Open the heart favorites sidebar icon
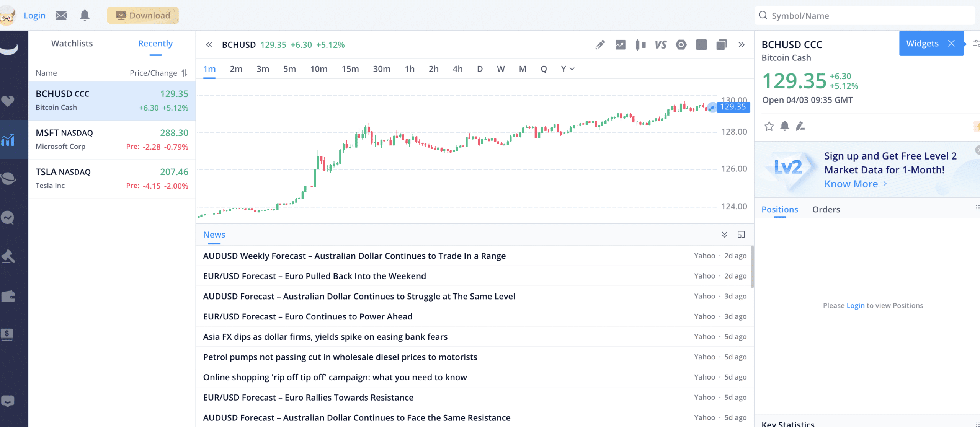The image size is (980, 427). tap(8, 101)
